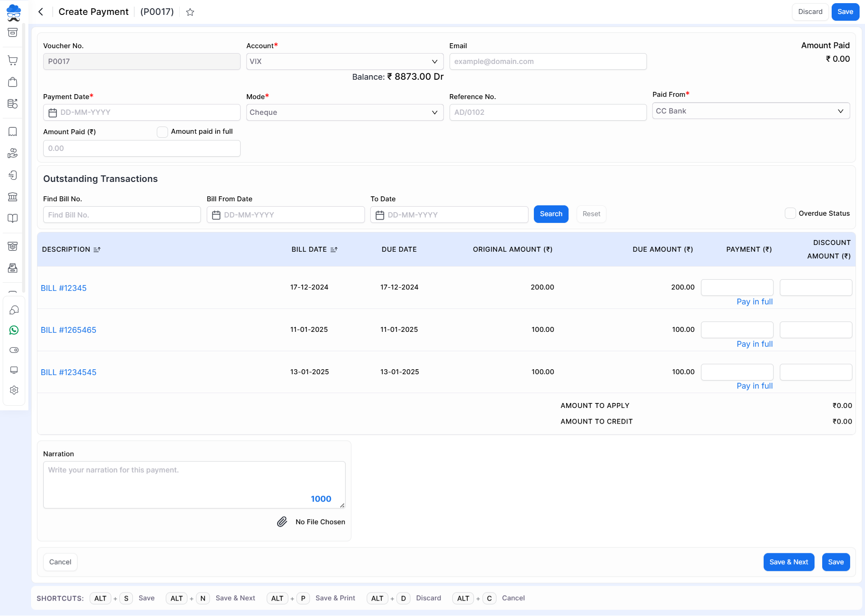Sort by Bill Date column icon
Screen dimensions: 865x616
pyautogui.click(x=334, y=249)
